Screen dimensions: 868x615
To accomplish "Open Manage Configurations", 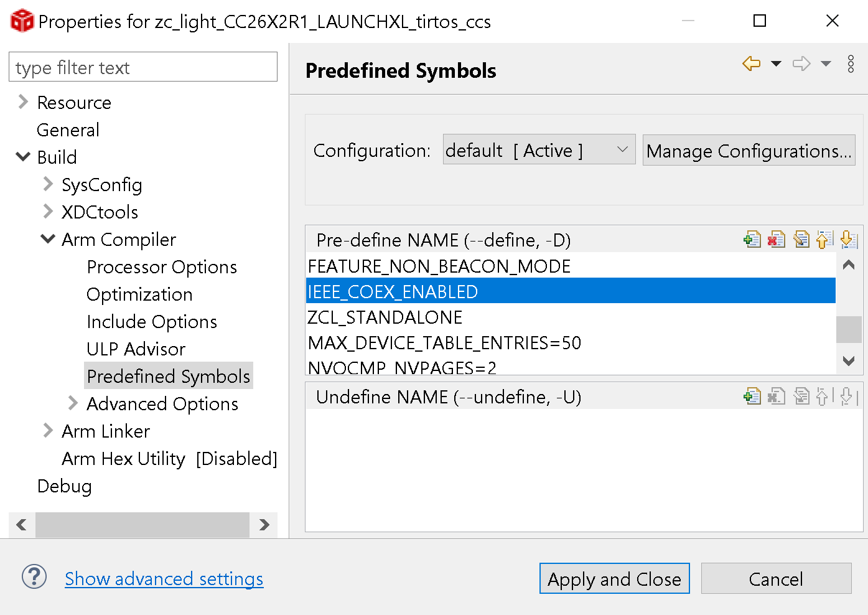I will click(x=749, y=149).
